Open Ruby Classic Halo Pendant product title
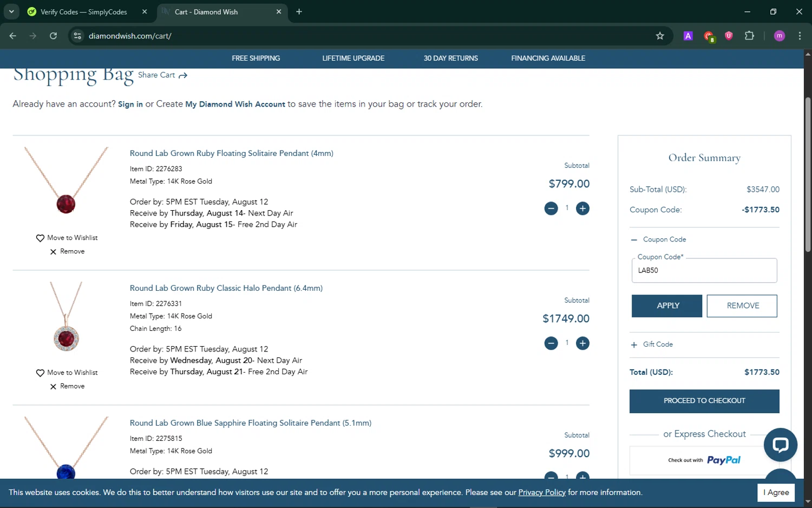This screenshot has height=508, width=812. [226, 288]
